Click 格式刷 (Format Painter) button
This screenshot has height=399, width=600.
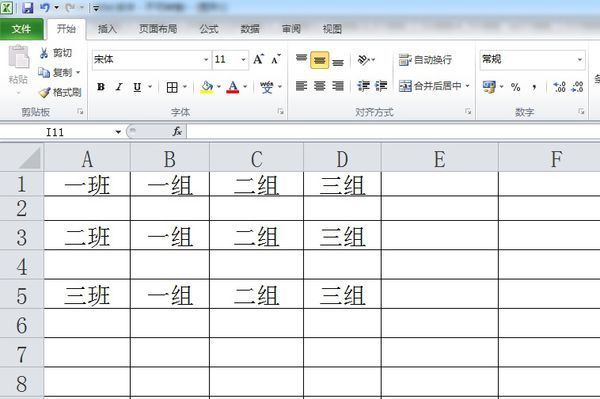pyautogui.click(x=60, y=92)
